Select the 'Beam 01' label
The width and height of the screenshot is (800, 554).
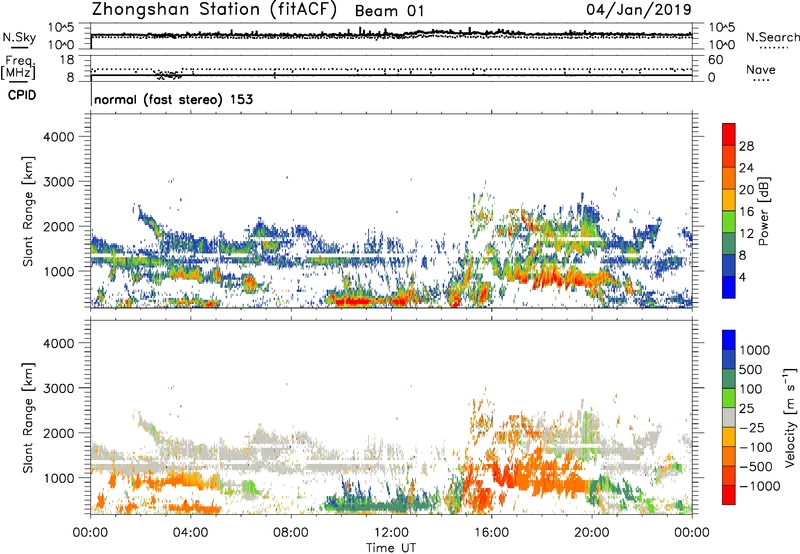[x=389, y=11]
